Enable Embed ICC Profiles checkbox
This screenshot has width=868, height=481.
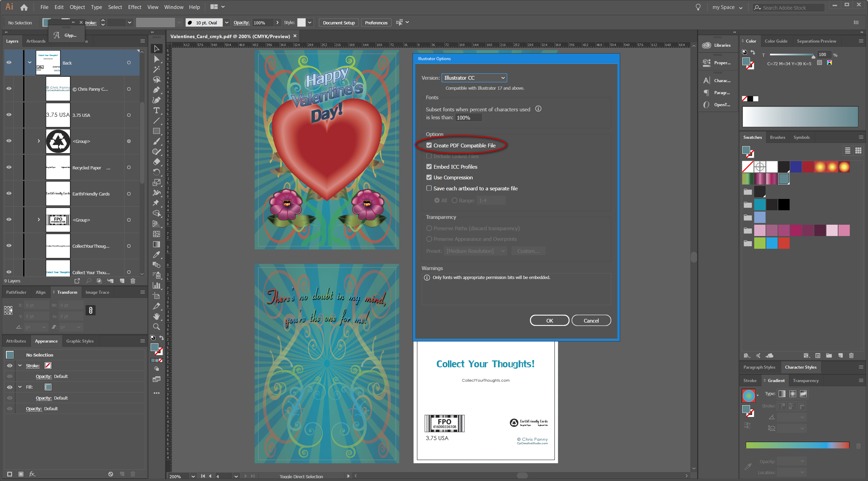(x=428, y=166)
